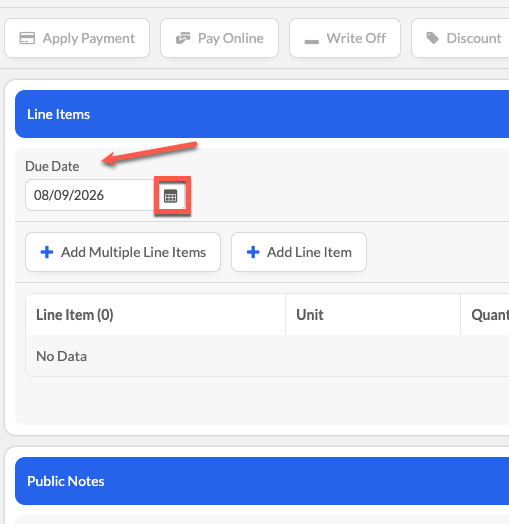Click Add Multiple Line Items text

133,252
